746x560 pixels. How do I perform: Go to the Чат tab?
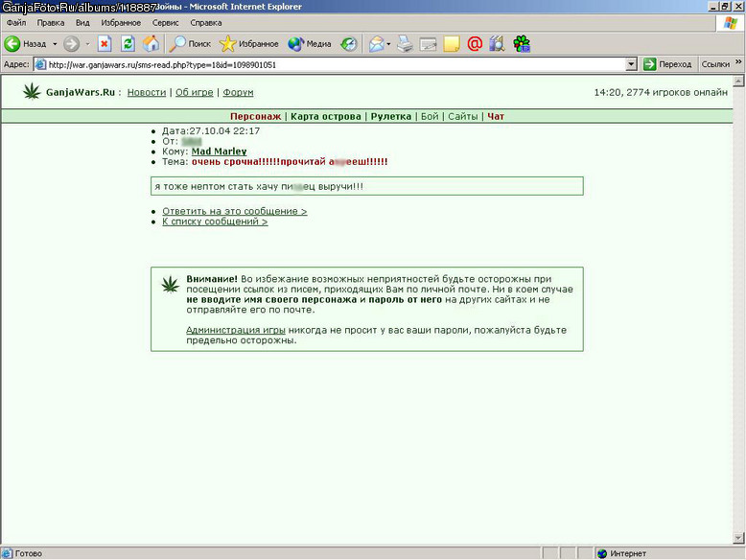click(496, 117)
